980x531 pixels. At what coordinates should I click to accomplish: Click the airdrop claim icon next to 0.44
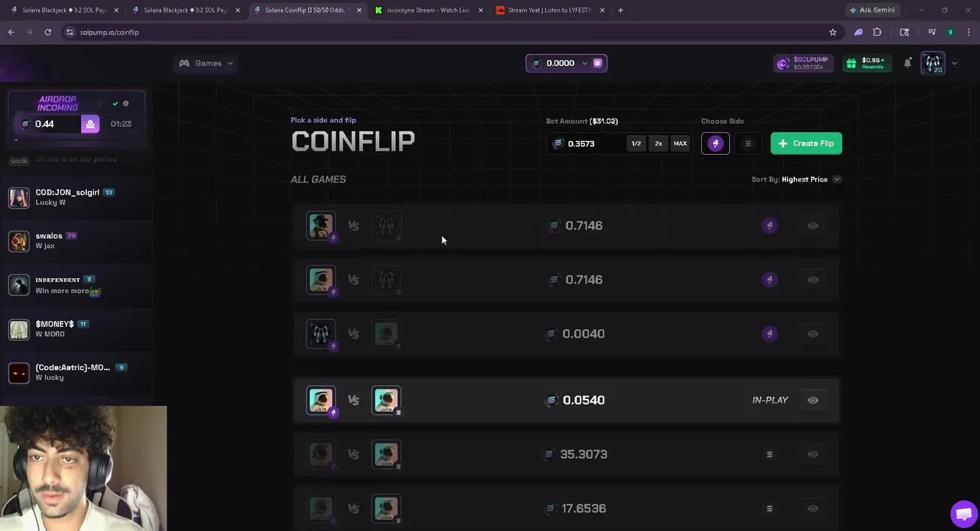90,124
